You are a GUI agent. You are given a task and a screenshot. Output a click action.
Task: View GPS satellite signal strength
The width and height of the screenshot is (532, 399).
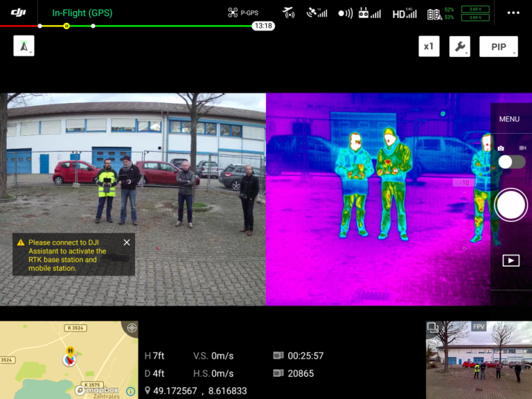317,12
